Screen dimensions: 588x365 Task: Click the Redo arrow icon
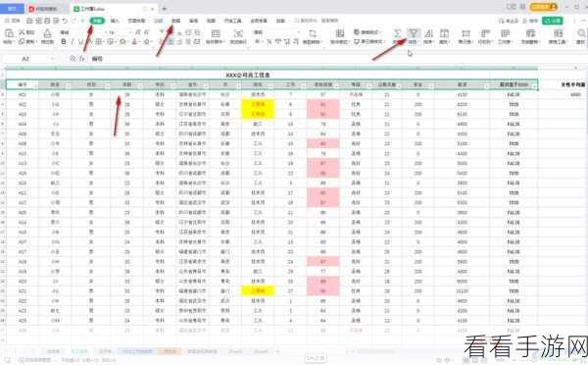click(x=74, y=21)
